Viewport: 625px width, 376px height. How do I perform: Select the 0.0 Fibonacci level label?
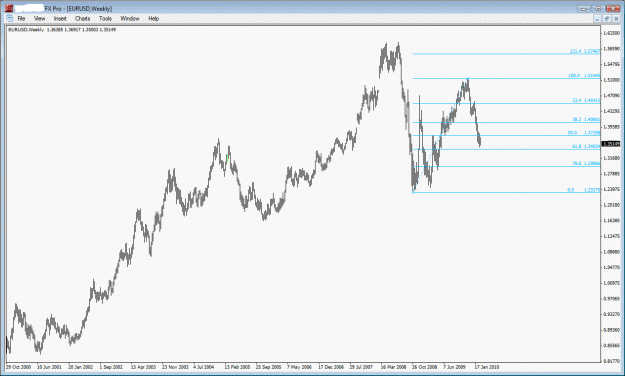(x=584, y=190)
